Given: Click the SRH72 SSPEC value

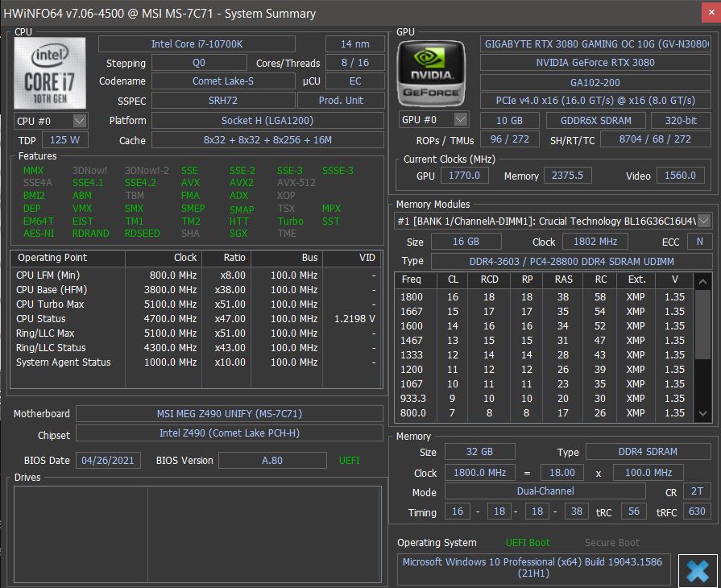Looking at the screenshot, I should tap(223, 100).
